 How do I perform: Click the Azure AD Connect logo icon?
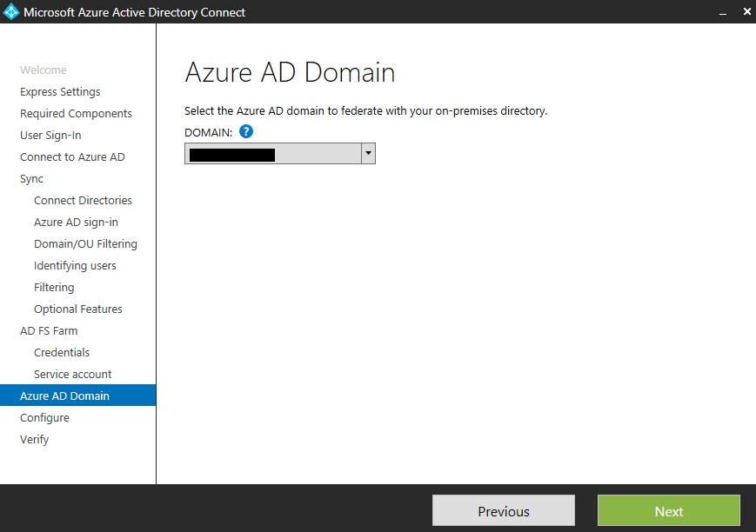pos(11,12)
